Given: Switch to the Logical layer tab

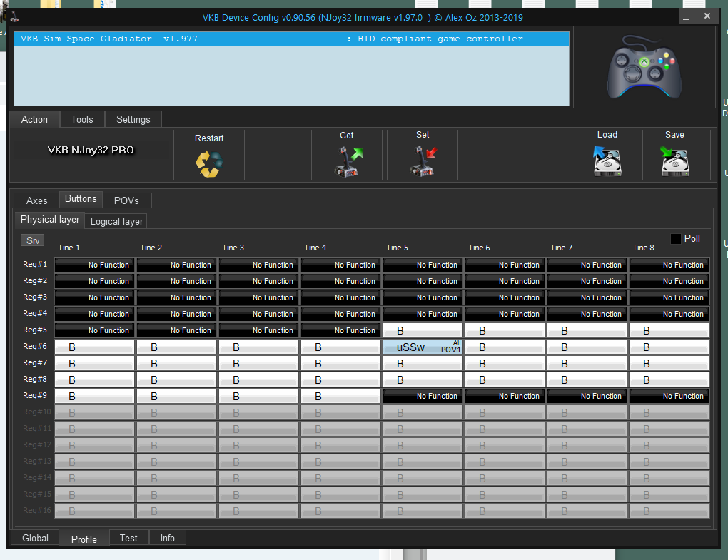Looking at the screenshot, I should click(x=116, y=221).
